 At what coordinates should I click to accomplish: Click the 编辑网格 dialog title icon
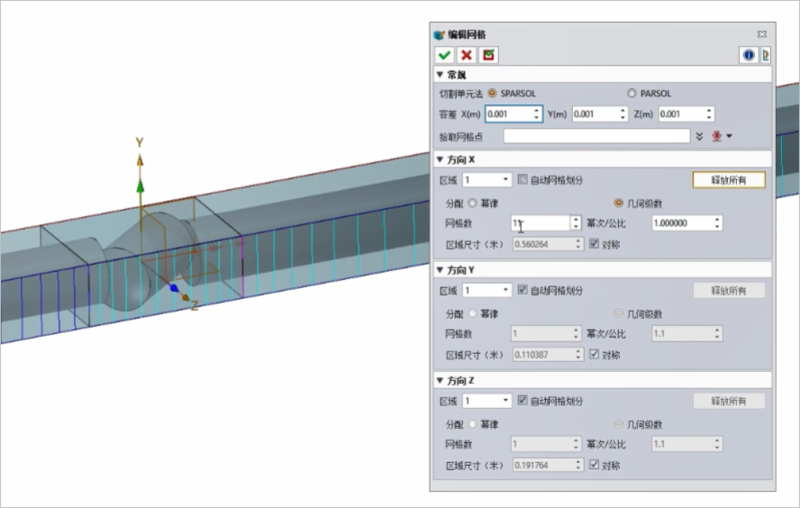tap(439, 34)
